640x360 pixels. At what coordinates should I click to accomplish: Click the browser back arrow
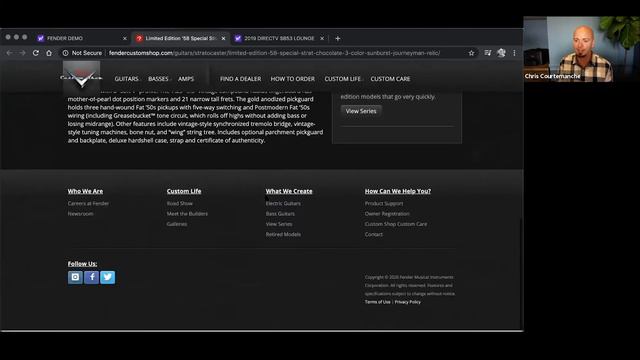(x=9, y=53)
